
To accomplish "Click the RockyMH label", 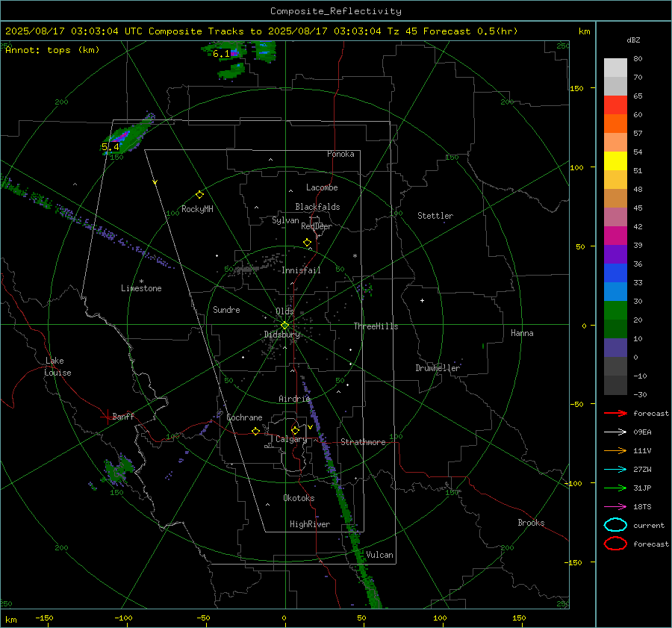I will 197,209.
